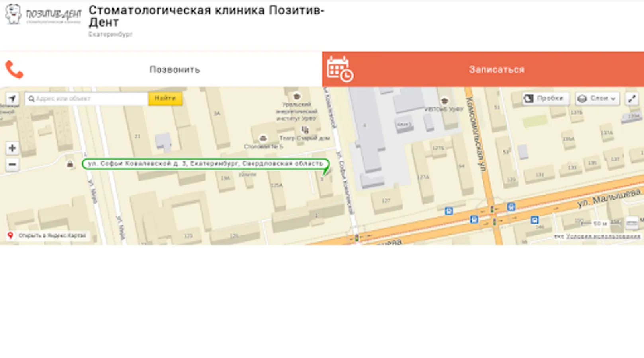
Task: Click the Театр Старый дом map marker
Action: (305, 130)
